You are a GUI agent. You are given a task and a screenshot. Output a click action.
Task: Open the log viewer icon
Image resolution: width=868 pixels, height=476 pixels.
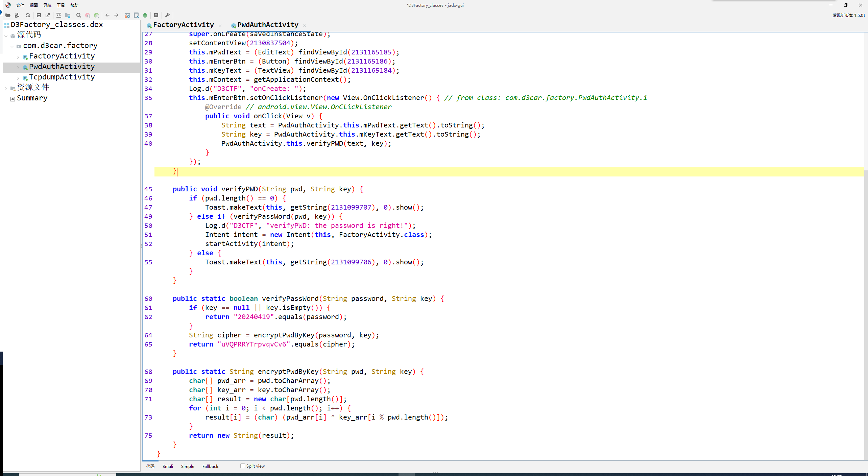click(156, 15)
